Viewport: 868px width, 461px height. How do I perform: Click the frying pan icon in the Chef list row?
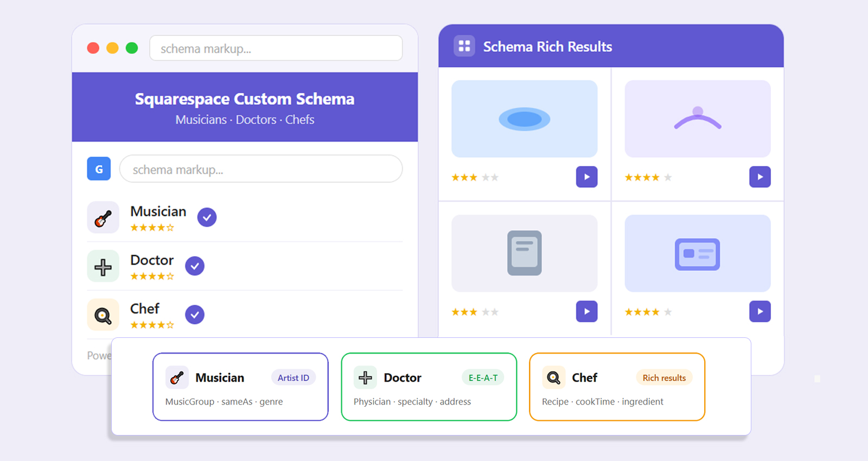point(103,315)
